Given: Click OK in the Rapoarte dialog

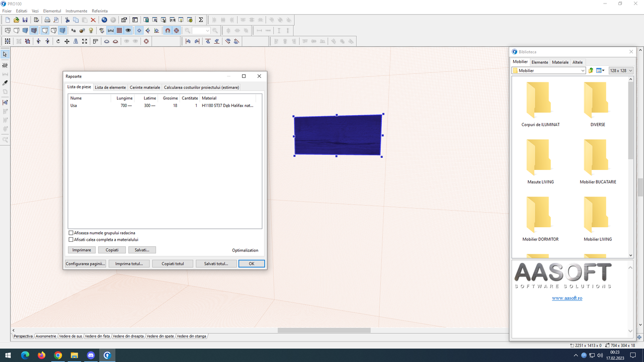Looking at the screenshot, I should click(x=252, y=263).
